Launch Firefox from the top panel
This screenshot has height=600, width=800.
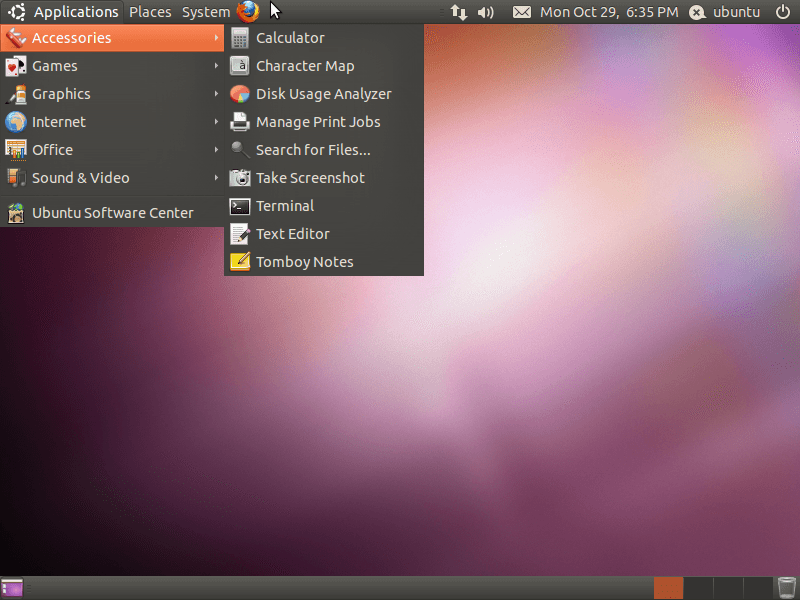(x=248, y=11)
